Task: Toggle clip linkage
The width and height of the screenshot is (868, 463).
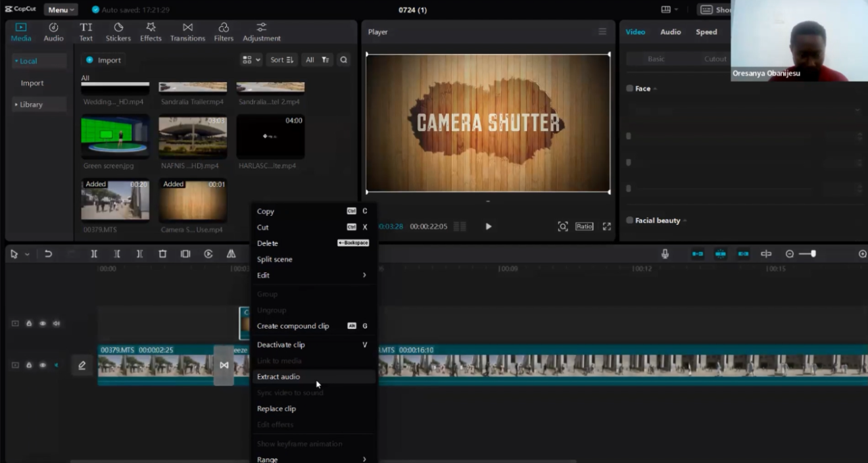Action: [x=743, y=254]
